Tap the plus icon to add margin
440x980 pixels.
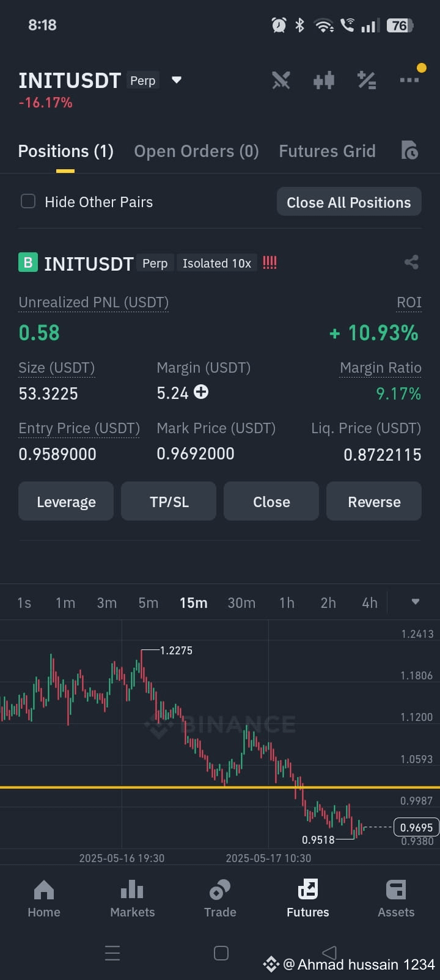point(201,392)
